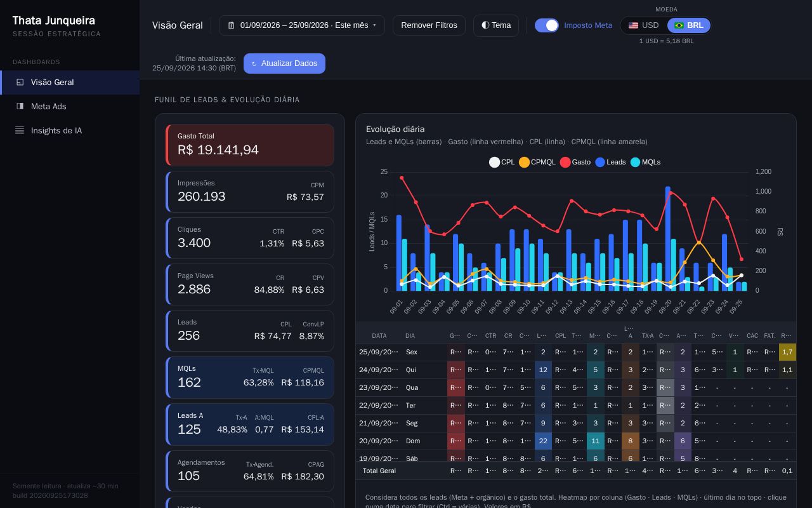Click Remover Filtros button

pyautogui.click(x=429, y=25)
